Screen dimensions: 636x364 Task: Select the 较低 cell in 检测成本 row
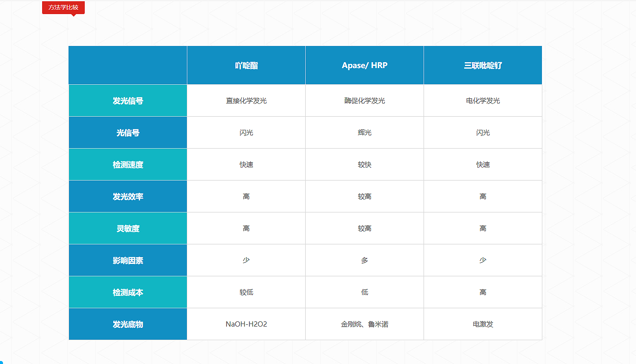coord(246,292)
